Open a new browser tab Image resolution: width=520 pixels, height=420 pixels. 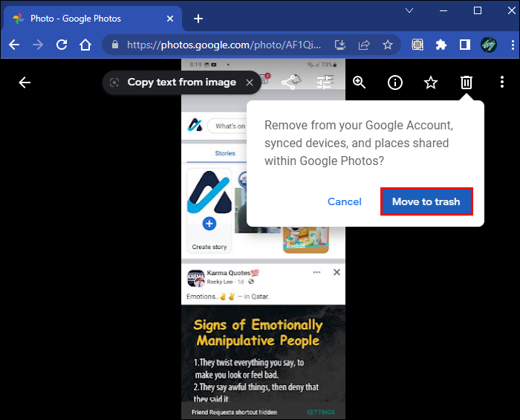pyautogui.click(x=198, y=19)
